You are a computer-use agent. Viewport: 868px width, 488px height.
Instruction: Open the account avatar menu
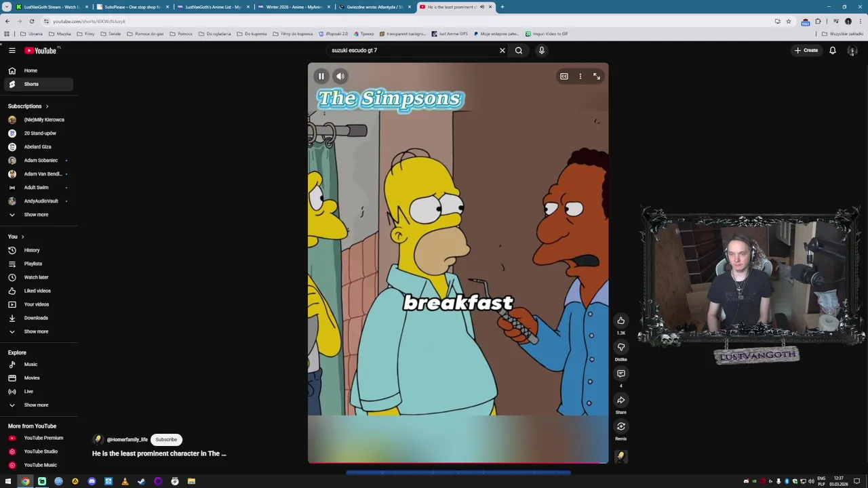coord(852,50)
